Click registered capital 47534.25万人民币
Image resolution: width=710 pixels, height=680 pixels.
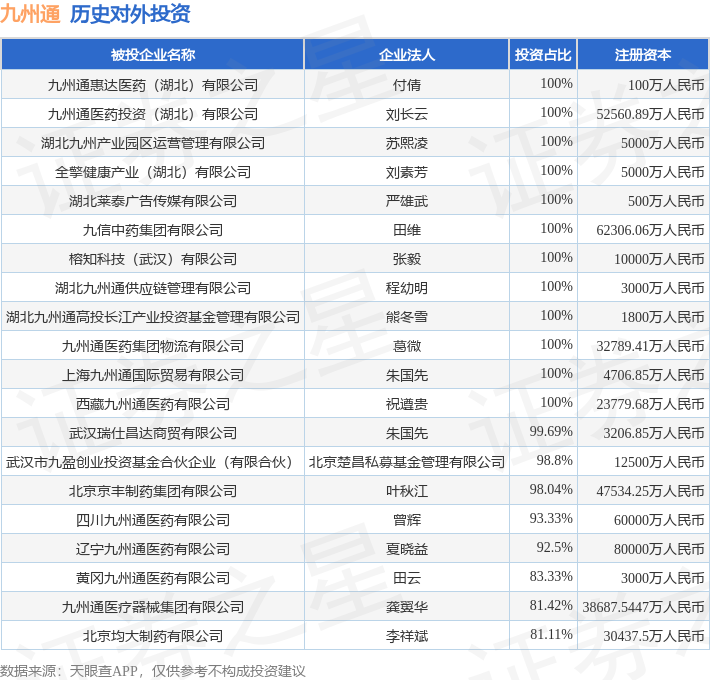pyautogui.click(x=650, y=491)
